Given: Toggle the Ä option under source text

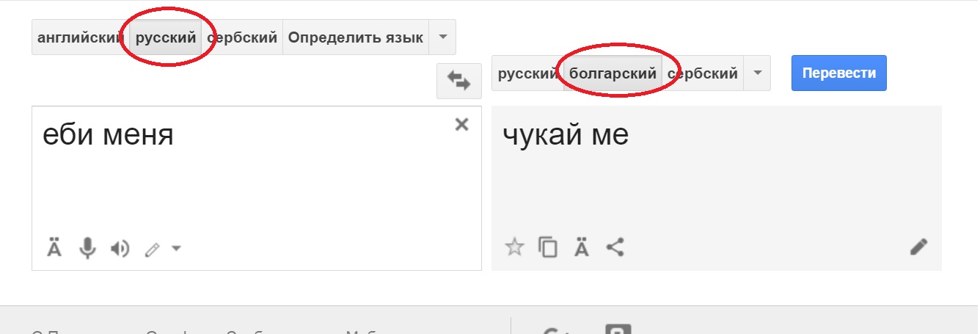Looking at the screenshot, I should 54,249.
